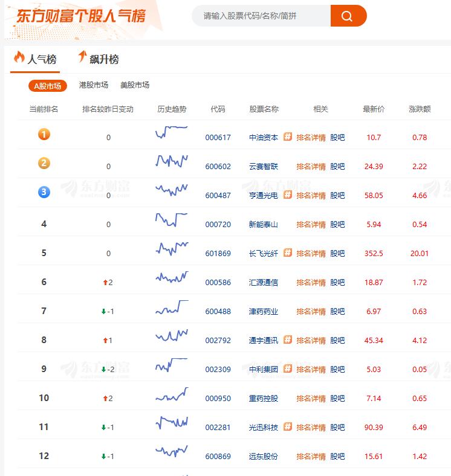Click the rising arrow icon on 飙升榜
Screen dimensions: 451x476
82,56
